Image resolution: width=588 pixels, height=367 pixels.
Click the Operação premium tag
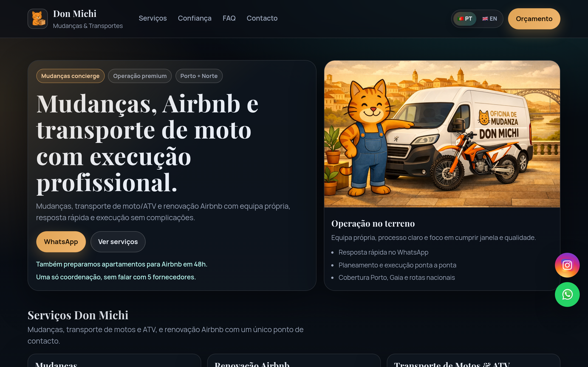point(140,76)
